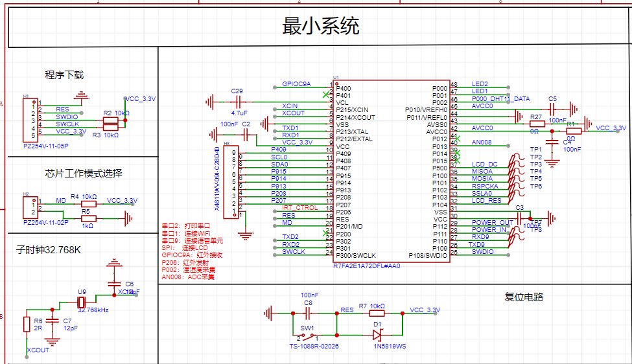Select resistor R2 10kΩ symbol
Image resolution: width=632 pixels, height=364 pixels.
point(110,120)
